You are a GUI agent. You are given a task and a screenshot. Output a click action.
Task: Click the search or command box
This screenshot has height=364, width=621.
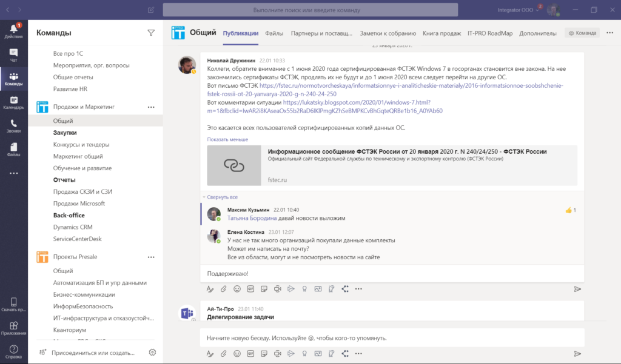click(310, 10)
